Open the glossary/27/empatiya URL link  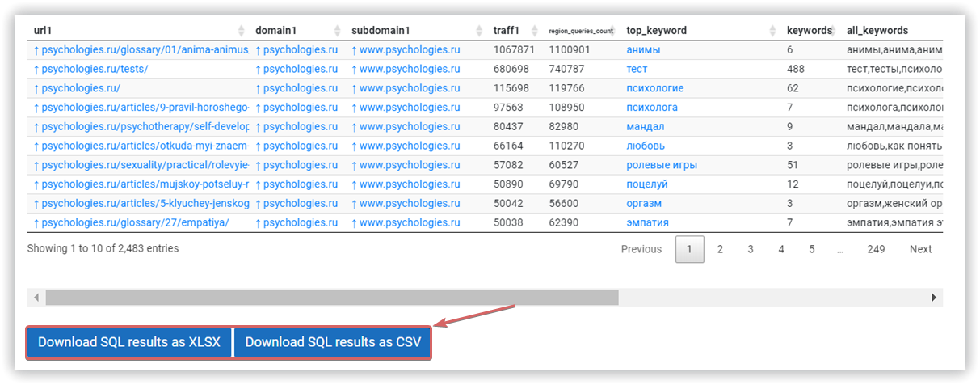click(x=131, y=222)
